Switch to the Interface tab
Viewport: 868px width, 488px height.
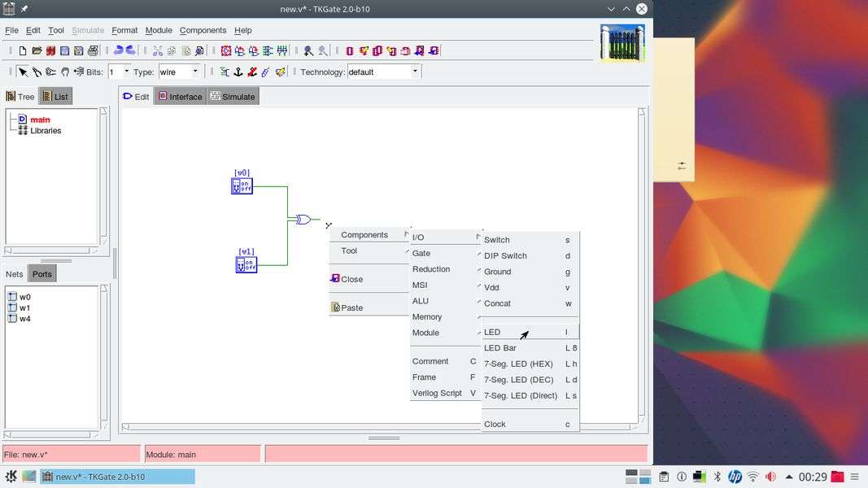click(180, 97)
